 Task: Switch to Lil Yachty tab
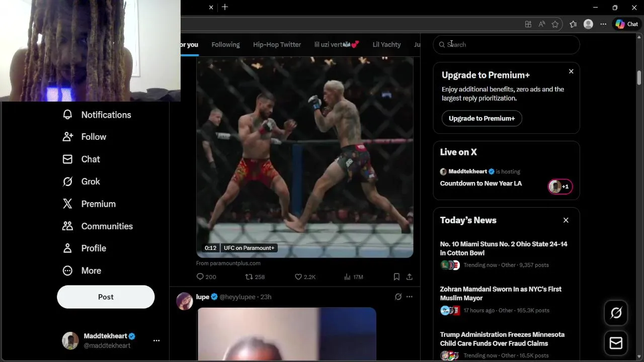pos(386,45)
